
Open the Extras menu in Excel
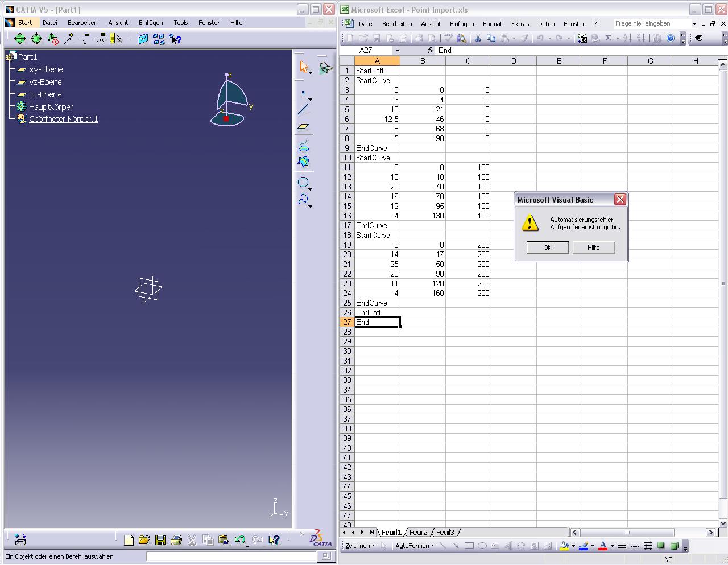(520, 24)
